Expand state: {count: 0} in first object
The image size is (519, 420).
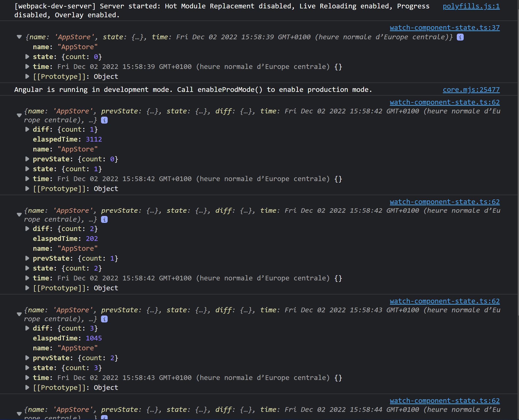point(27,57)
